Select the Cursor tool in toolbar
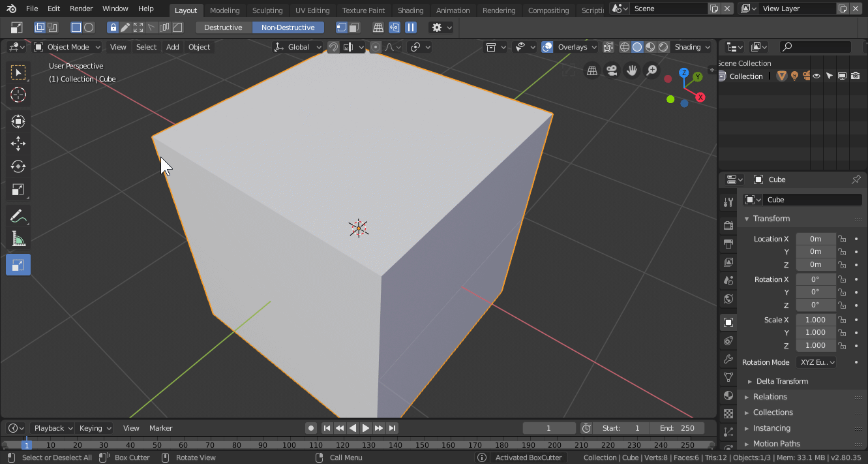The image size is (868, 464). (18, 95)
